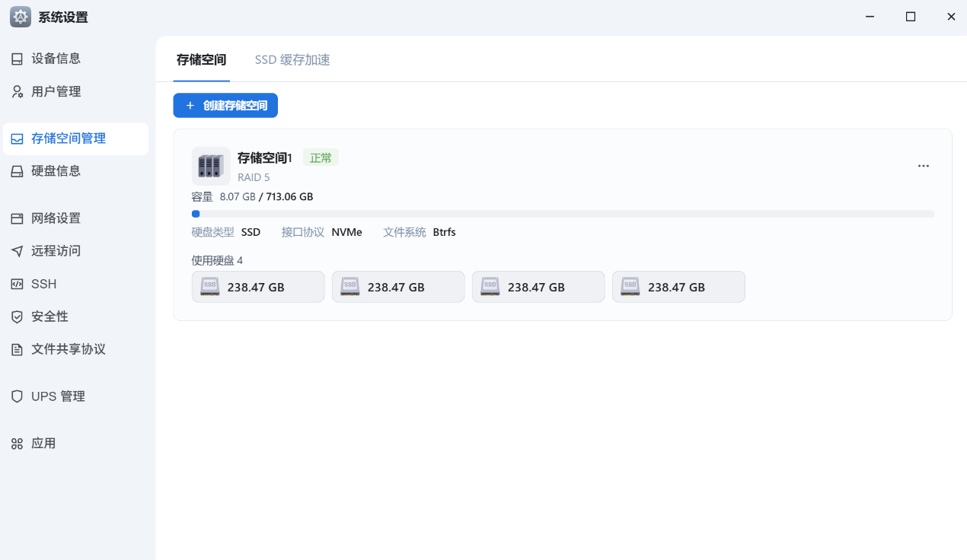Click the last 238.47 GB disk chip
Viewport: 967px width, 560px height.
[x=678, y=287]
